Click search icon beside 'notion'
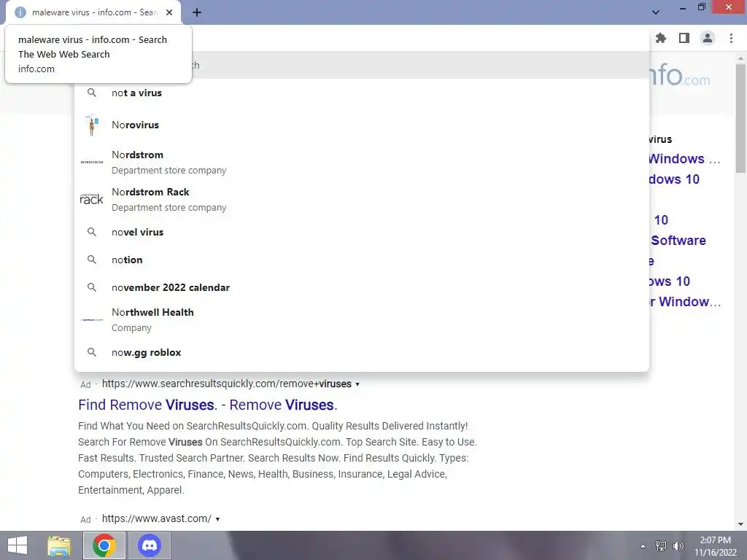747x560 pixels. pos(91,260)
